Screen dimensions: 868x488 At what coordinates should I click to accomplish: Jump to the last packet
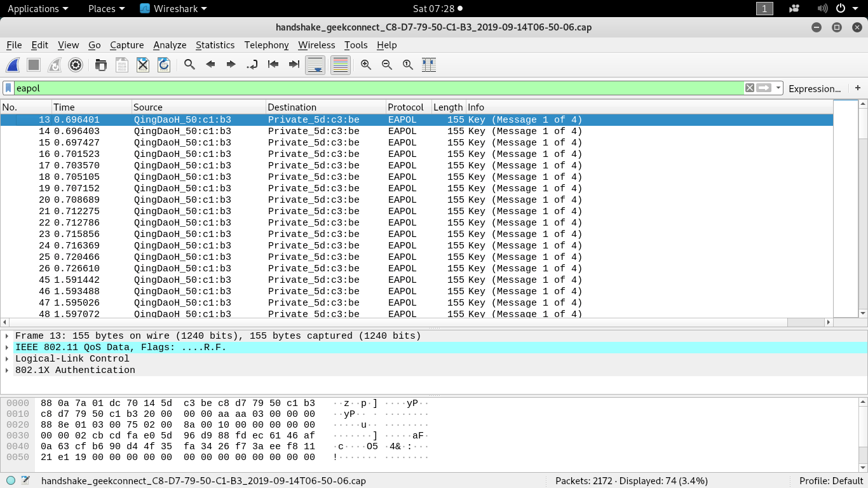coord(294,65)
